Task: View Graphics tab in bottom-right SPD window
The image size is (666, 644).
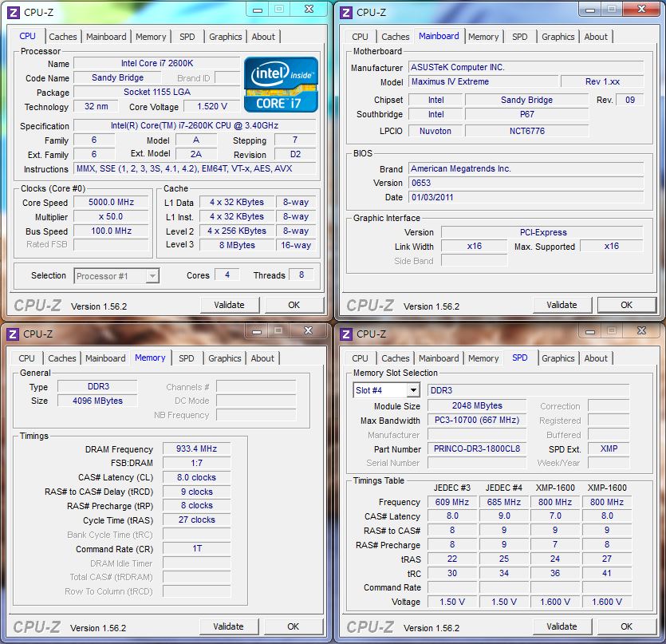Action: point(558,358)
